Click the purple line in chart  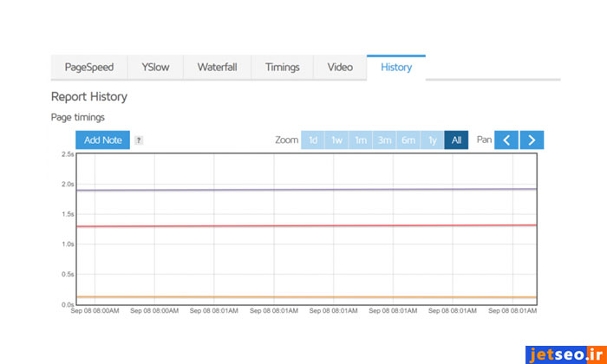tap(303, 190)
